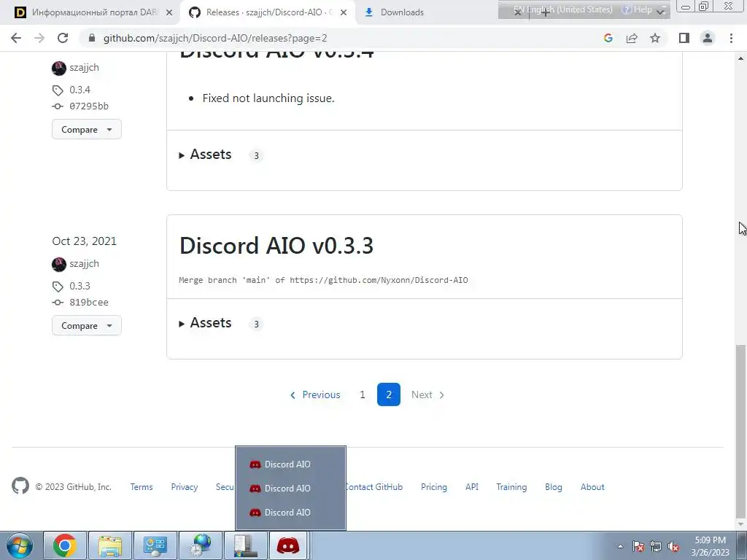747x560 pixels.
Task: Click the 0.3.4 tag label
Action: pos(80,90)
